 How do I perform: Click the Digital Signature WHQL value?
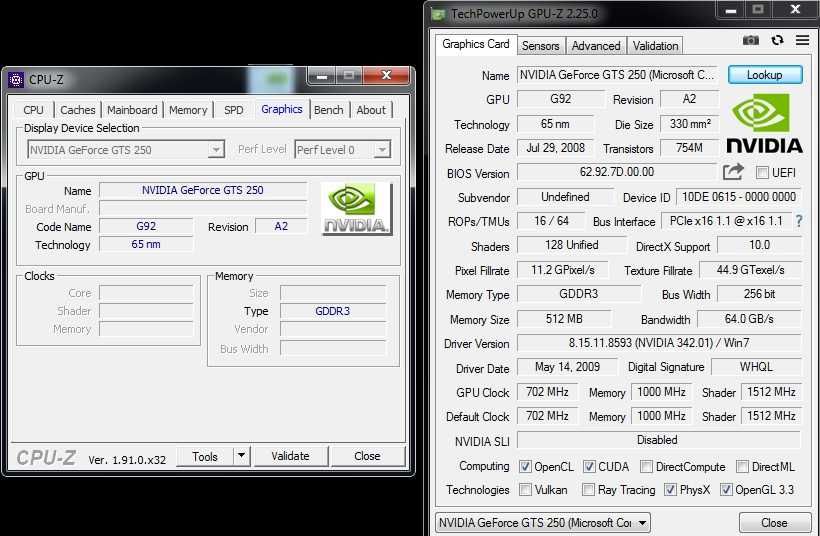point(756,367)
